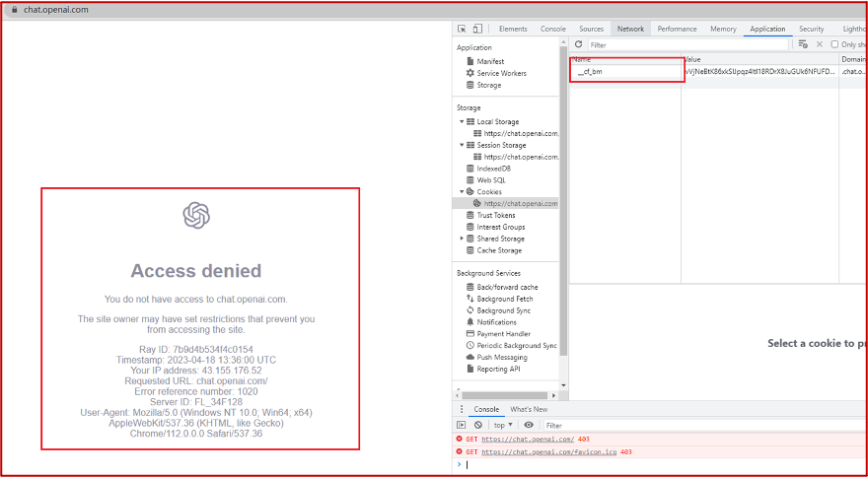This screenshot has height=477, width=868.
Task: Switch to the Network tab
Action: pos(630,29)
